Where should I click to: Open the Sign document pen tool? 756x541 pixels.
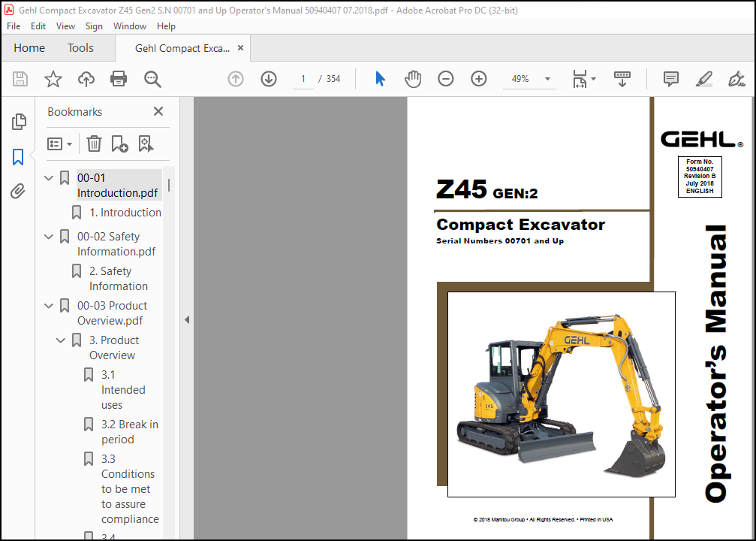coord(736,79)
